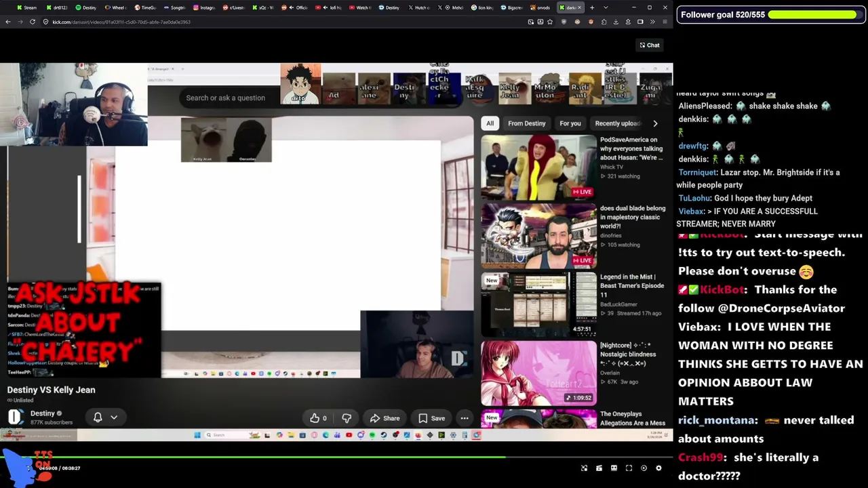Image resolution: width=868 pixels, height=488 pixels.
Task: Expand notification options next to bell
Action: coord(114,418)
